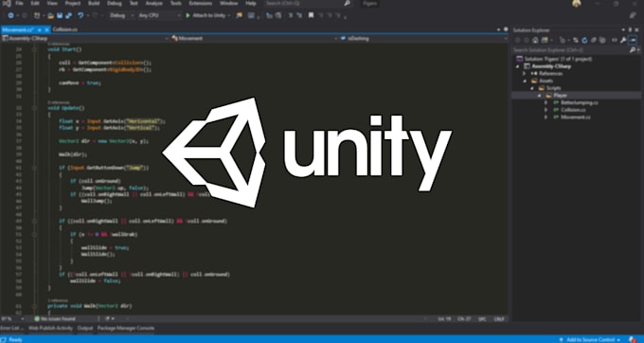This screenshot has height=343, width=644.
Task: Click Add to Source Control in status bar
Action: (591, 340)
